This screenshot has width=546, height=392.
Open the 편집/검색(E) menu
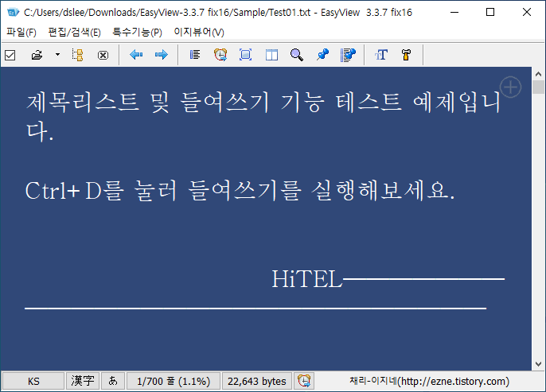point(74,33)
